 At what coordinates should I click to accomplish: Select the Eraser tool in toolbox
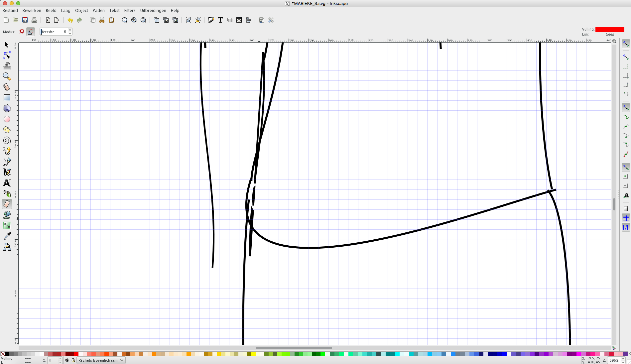(x=7, y=204)
